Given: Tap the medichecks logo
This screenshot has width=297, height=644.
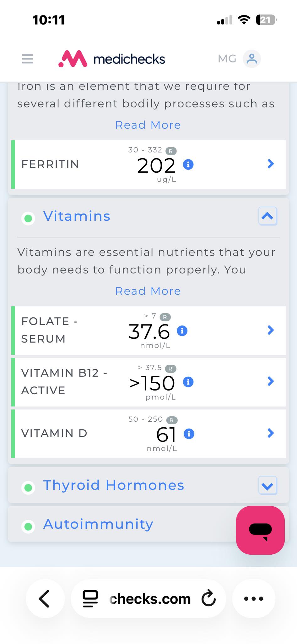Looking at the screenshot, I should 112,59.
